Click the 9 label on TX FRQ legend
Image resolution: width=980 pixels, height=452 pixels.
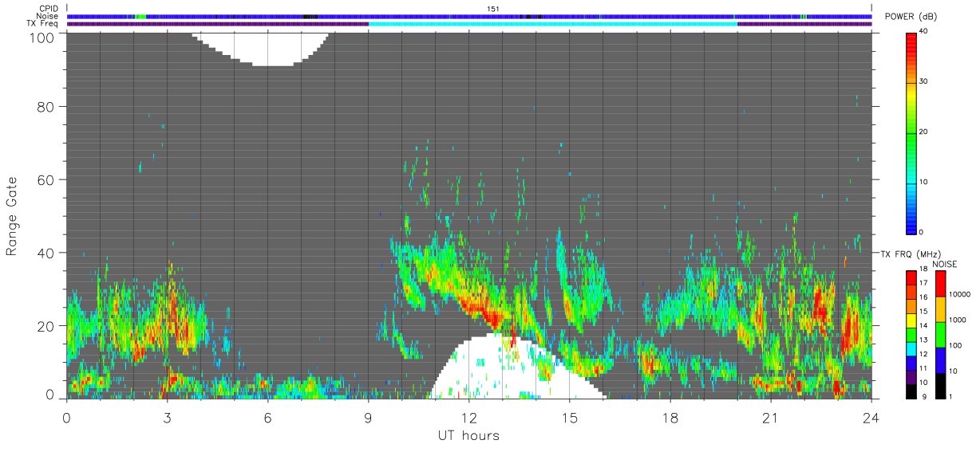click(923, 396)
